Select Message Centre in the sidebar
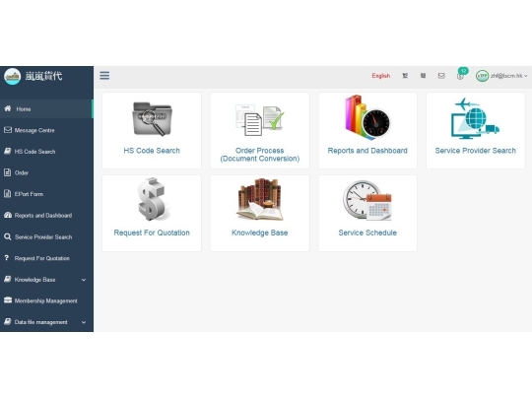The height and width of the screenshot is (399, 532). [46, 130]
